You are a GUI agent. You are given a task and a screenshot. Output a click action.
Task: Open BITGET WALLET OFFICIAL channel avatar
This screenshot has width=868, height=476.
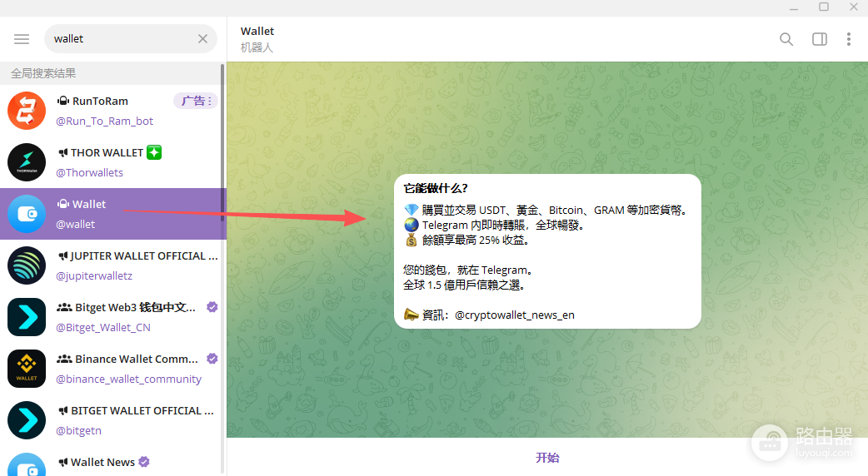click(x=27, y=420)
